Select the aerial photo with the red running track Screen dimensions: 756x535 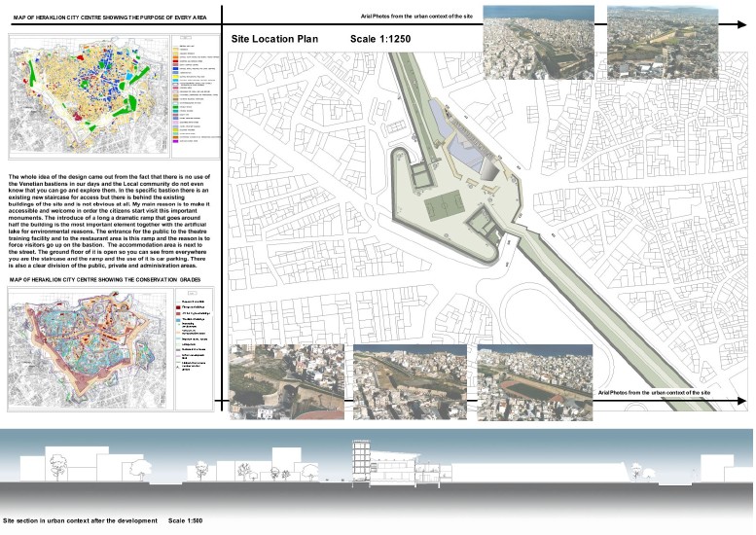pyautogui.click(x=536, y=379)
